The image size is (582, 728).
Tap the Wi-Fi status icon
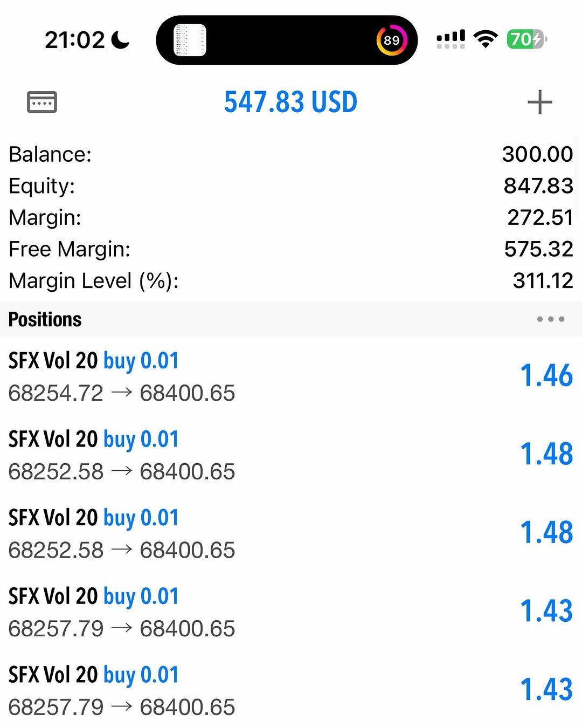(485, 39)
